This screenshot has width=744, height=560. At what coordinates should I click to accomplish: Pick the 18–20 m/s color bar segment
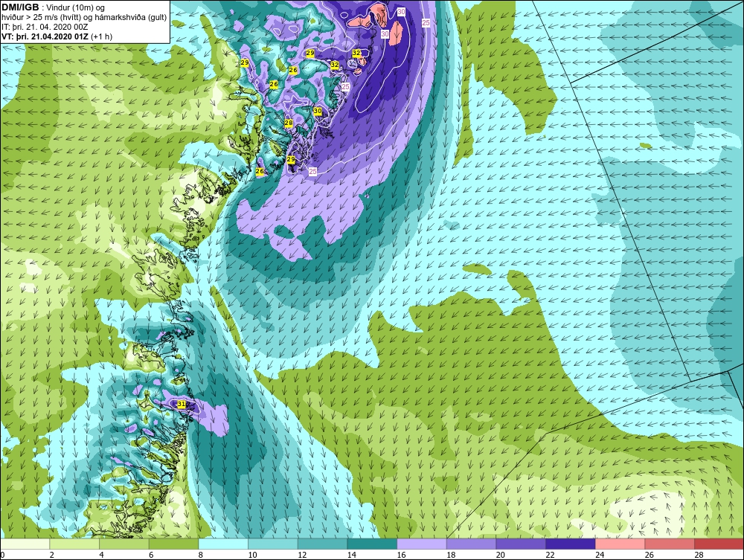pos(471,544)
